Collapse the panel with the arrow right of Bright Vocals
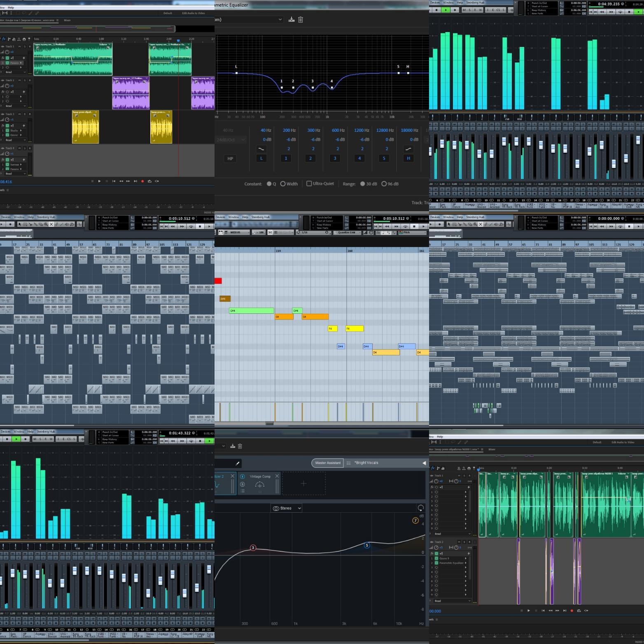Screen dimensions: 644x644 pos(424,463)
